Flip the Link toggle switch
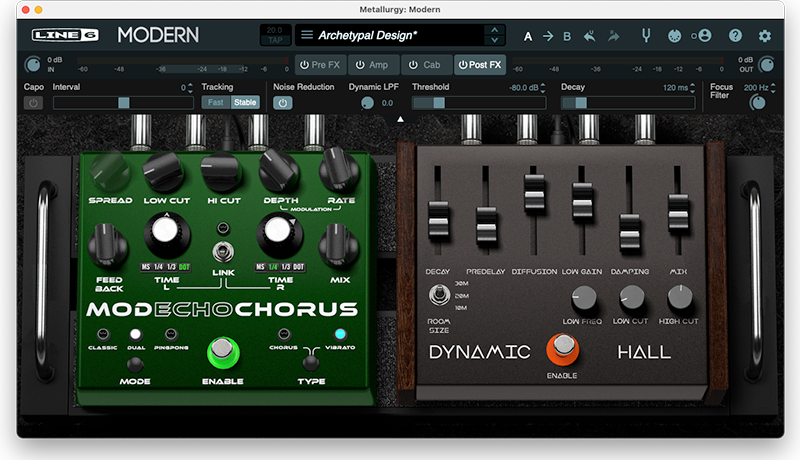Screen dimensions: 800x460 [223, 251]
